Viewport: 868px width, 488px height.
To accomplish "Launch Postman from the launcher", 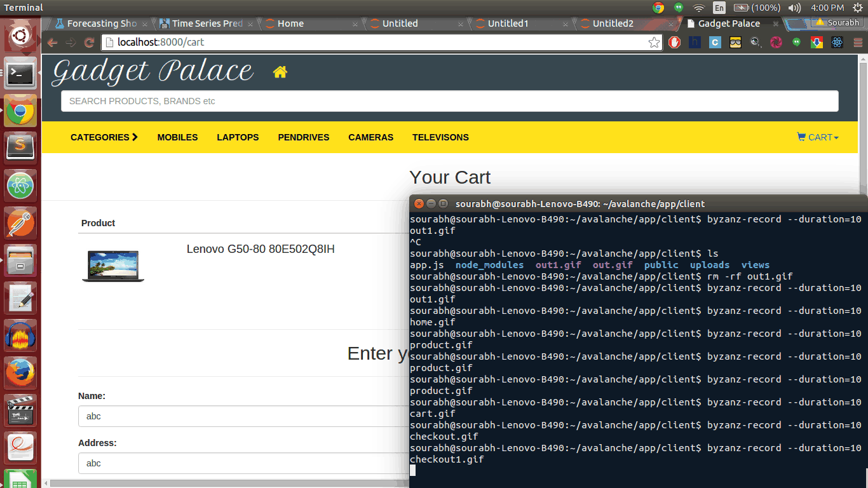I will pos(20,223).
